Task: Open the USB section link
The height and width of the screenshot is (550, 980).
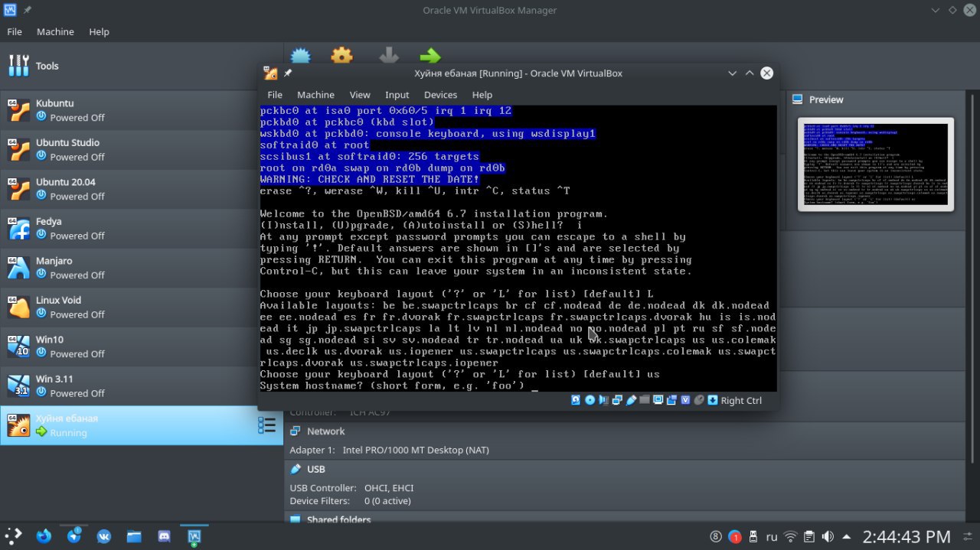Action: click(315, 469)
